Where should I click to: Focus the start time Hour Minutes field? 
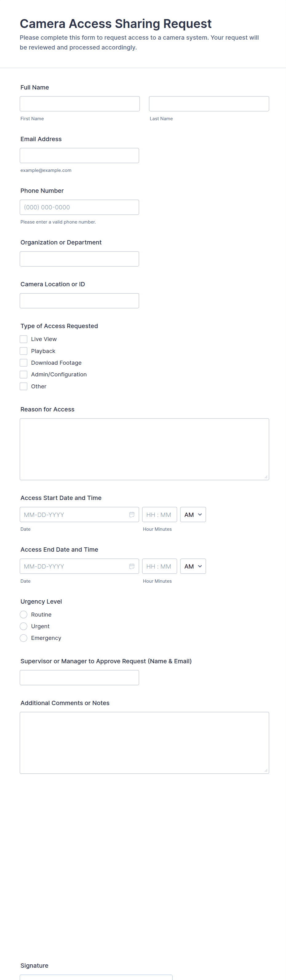click(159, 515)
